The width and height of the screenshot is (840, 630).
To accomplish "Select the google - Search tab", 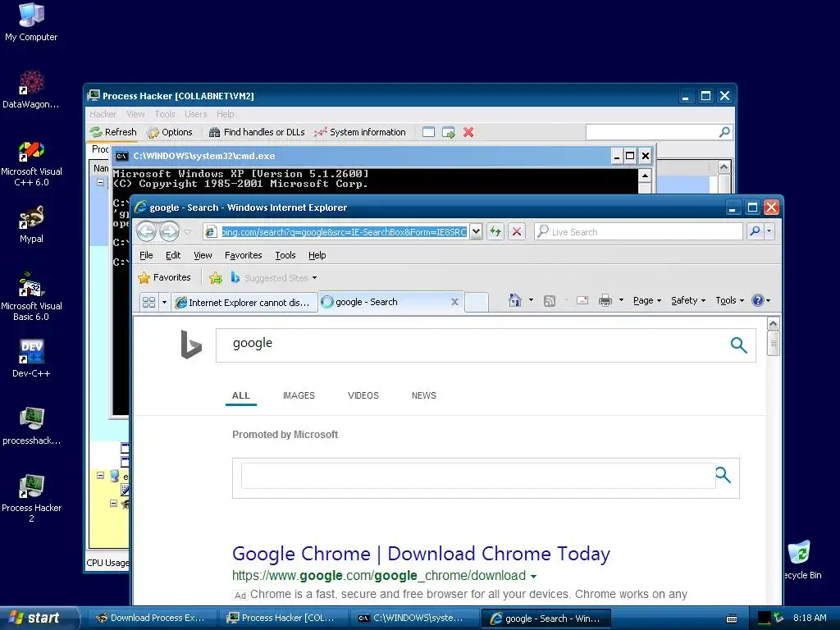I will (x=386, y=302).
